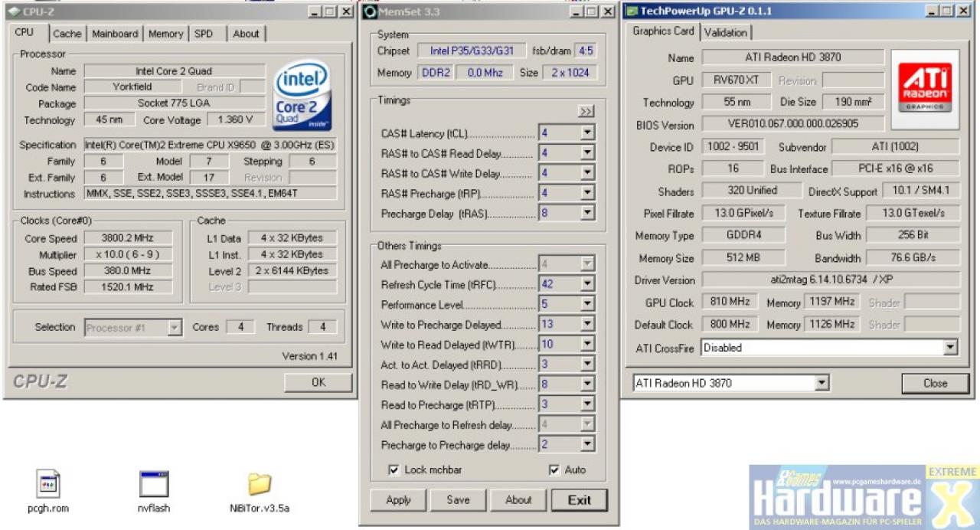Switch to the Mainboard tab in CPU-Z

[x=116, y=34]
